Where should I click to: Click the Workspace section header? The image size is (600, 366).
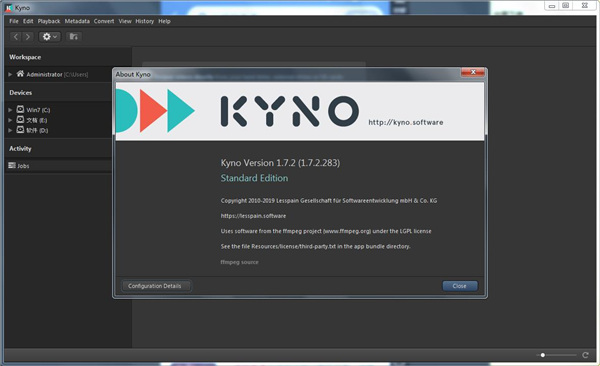point(25,57)
